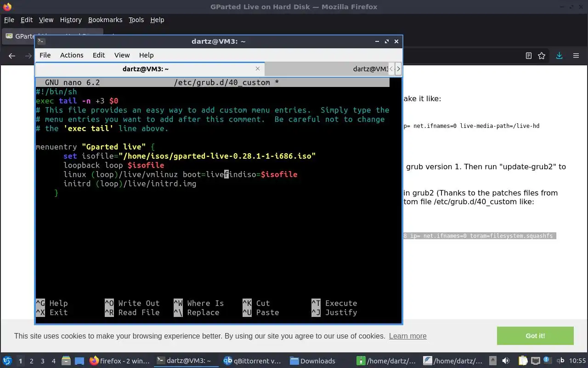Image resolution: width=588 pixels, height=368 pixels.
Task: Click nano ^K Cut shortcut label
Action: point(256,303)
